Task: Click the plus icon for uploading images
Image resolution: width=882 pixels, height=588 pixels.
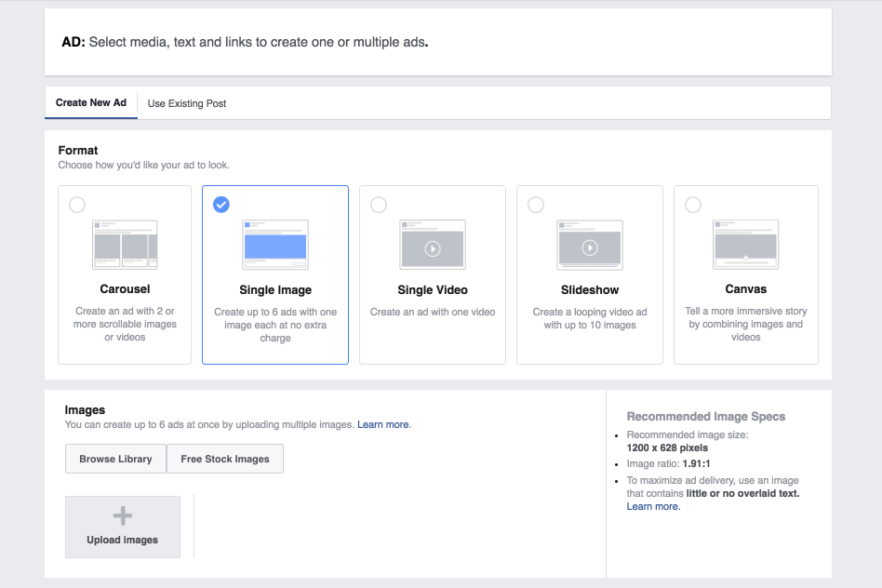Action: 123,515
